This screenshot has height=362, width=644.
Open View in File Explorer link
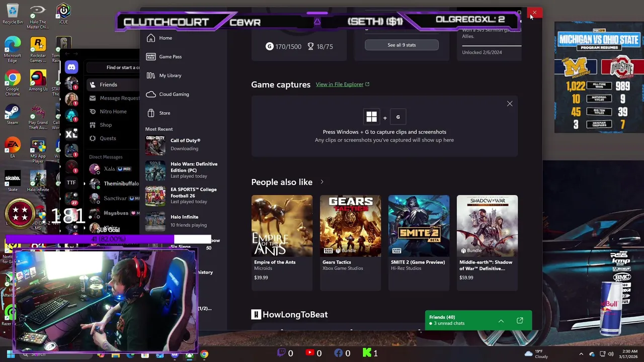coord(342,84)
